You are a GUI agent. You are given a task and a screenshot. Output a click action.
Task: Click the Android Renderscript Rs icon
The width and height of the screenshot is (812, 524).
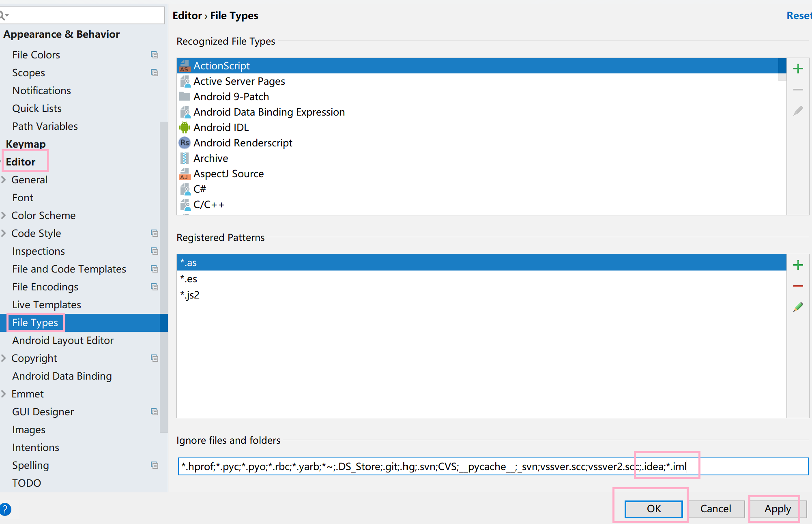click(185, 143)
